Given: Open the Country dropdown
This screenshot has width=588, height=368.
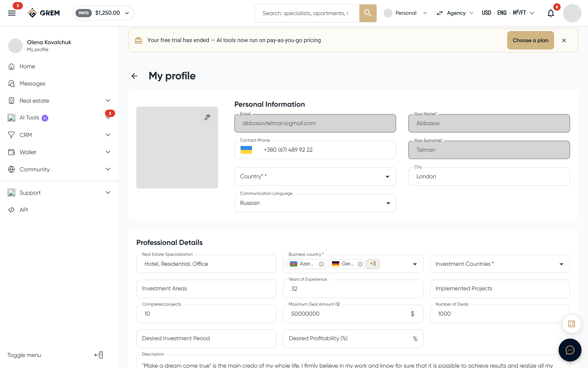Looking at the screenshot, I should coord(315,176).
